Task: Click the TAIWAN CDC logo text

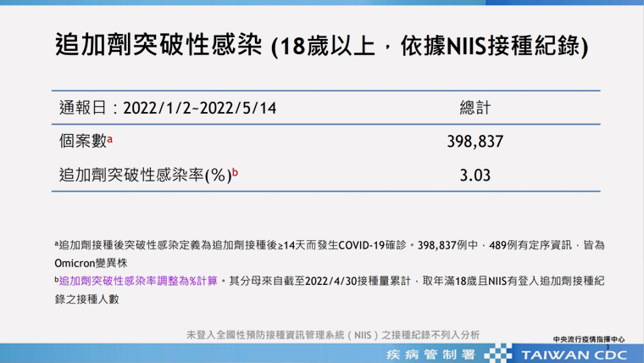Action: [575, 355]
